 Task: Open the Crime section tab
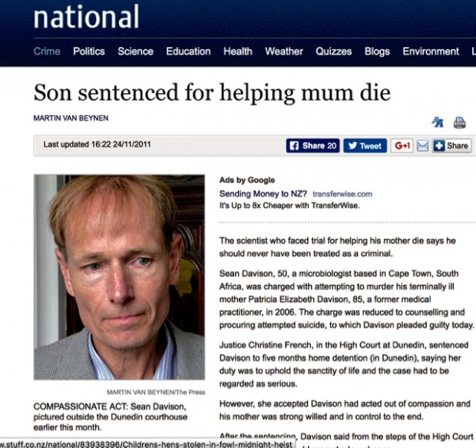47,51
